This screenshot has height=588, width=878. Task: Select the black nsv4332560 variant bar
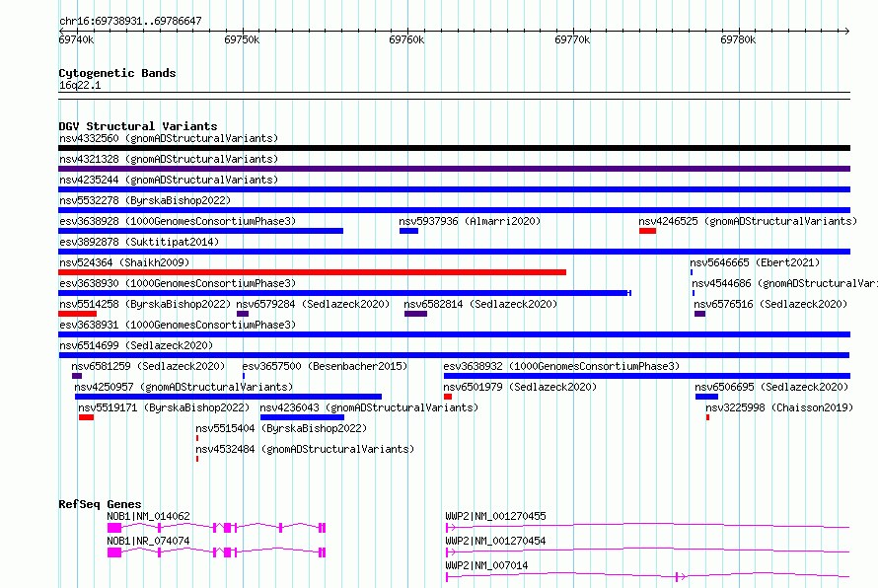(x=454, y=148)
